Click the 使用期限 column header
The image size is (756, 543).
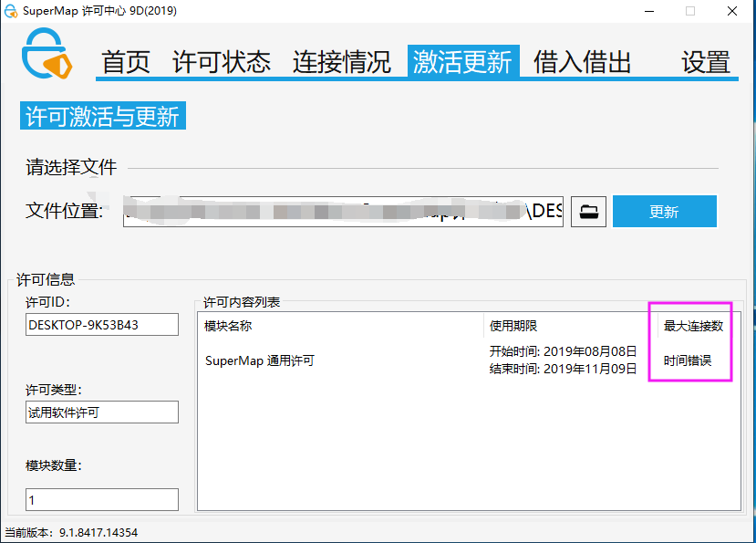513,327
